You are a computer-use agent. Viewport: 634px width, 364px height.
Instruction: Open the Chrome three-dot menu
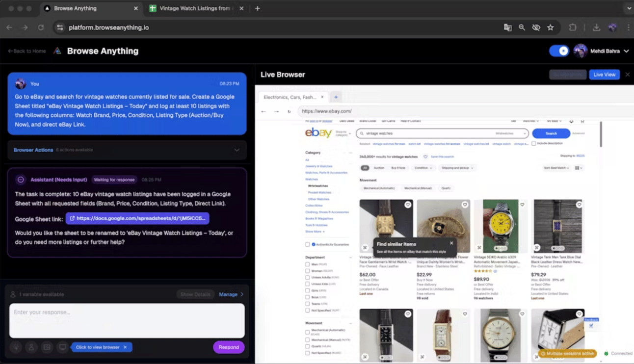[x=629, y=27]
